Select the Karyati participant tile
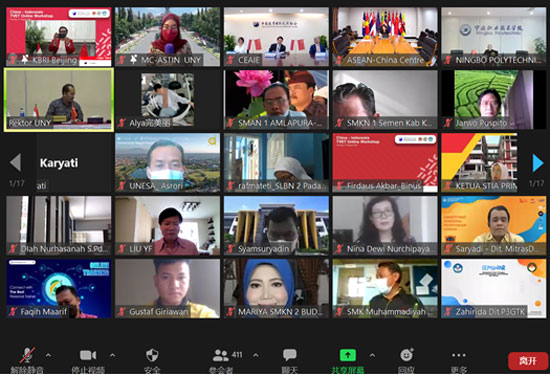Image resolution: width=550 pixels, height=375 pixels. point(59,163)
